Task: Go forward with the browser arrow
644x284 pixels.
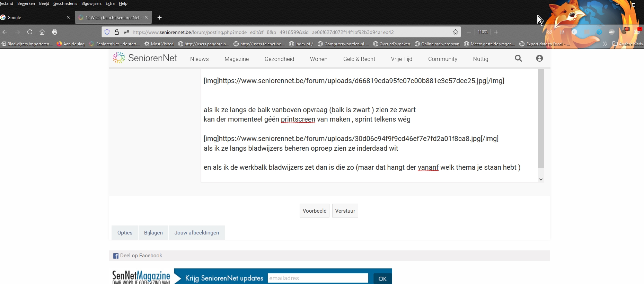Action: pos(17,32)
